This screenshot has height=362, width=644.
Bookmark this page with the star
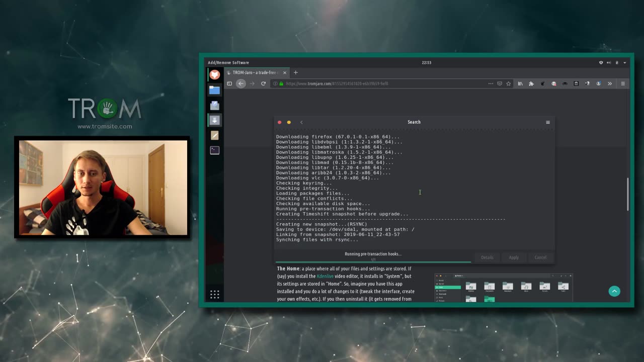(x=509, y=83)
